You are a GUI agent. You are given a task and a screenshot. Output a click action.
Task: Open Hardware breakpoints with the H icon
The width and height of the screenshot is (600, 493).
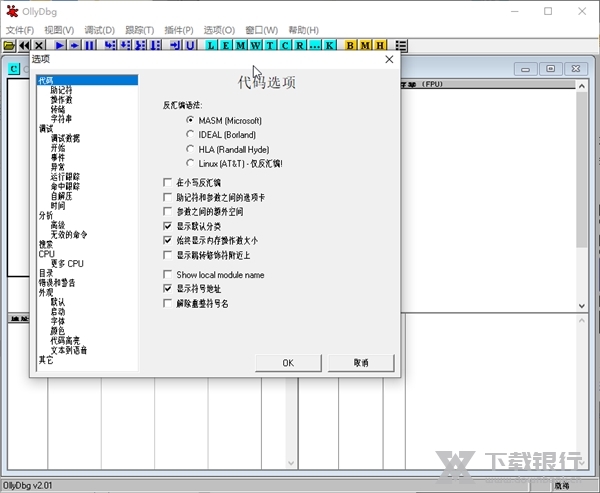click(380, 46)
